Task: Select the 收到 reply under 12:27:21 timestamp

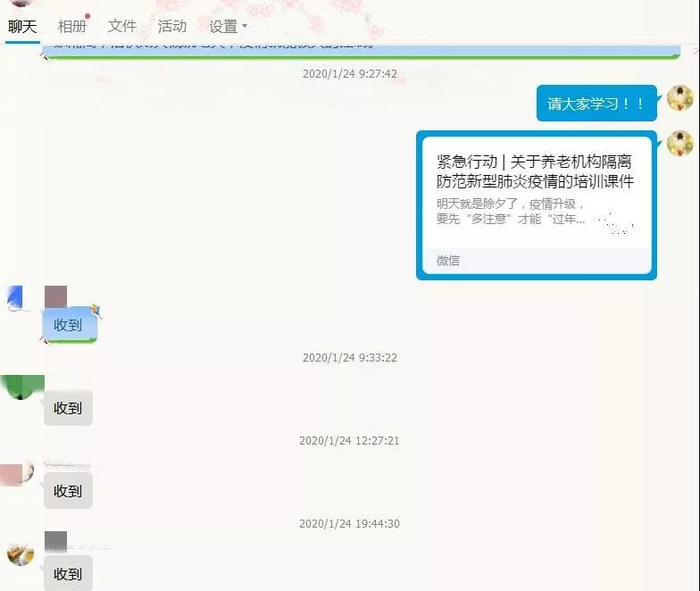Action: [x=68, y=491]
